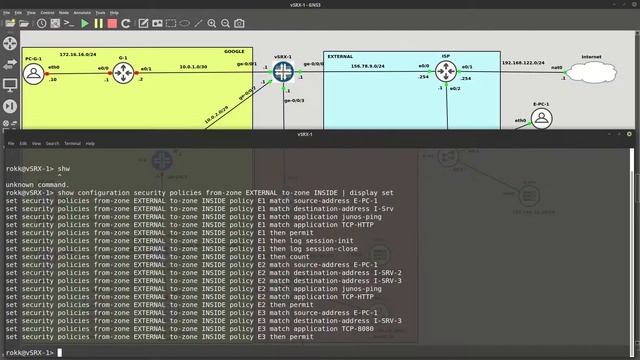
Task: Select G-1 router node
Action: (x=123, y=73)
